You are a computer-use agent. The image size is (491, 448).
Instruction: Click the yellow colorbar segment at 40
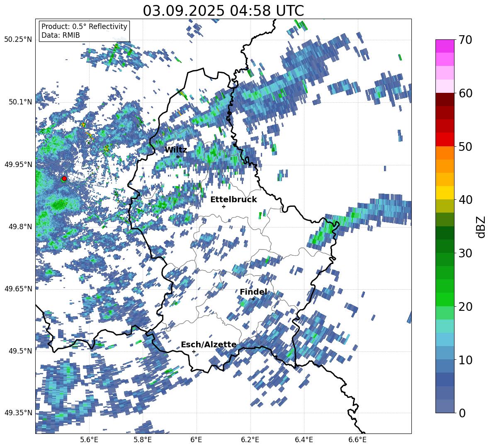pyautogui.click(x=445, y=193)
